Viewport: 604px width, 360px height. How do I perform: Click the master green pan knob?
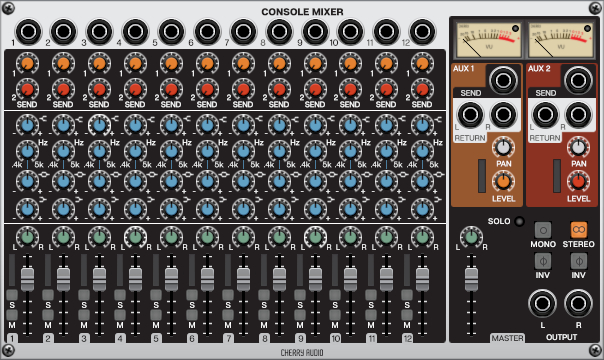pos(471,237)
